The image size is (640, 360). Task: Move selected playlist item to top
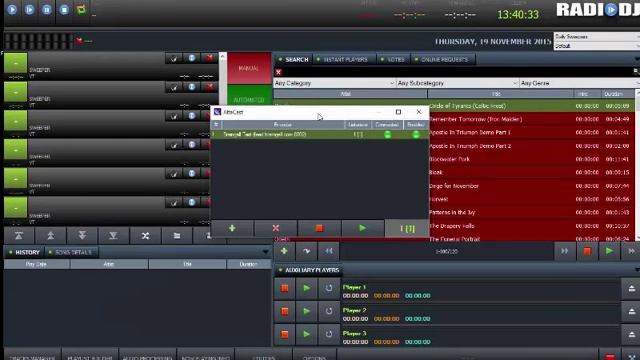(19, 236)
